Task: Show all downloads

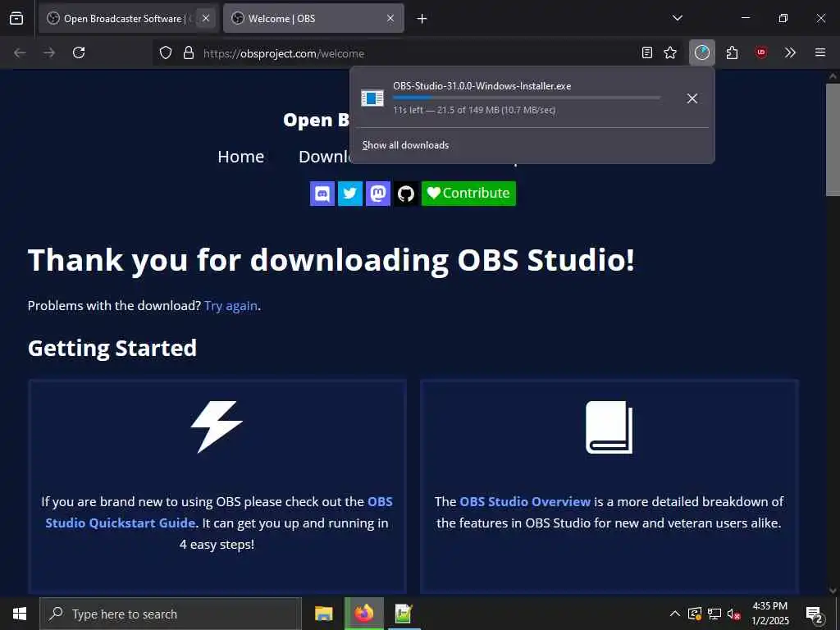Action: pyautogui.click(x=405, y=145)
